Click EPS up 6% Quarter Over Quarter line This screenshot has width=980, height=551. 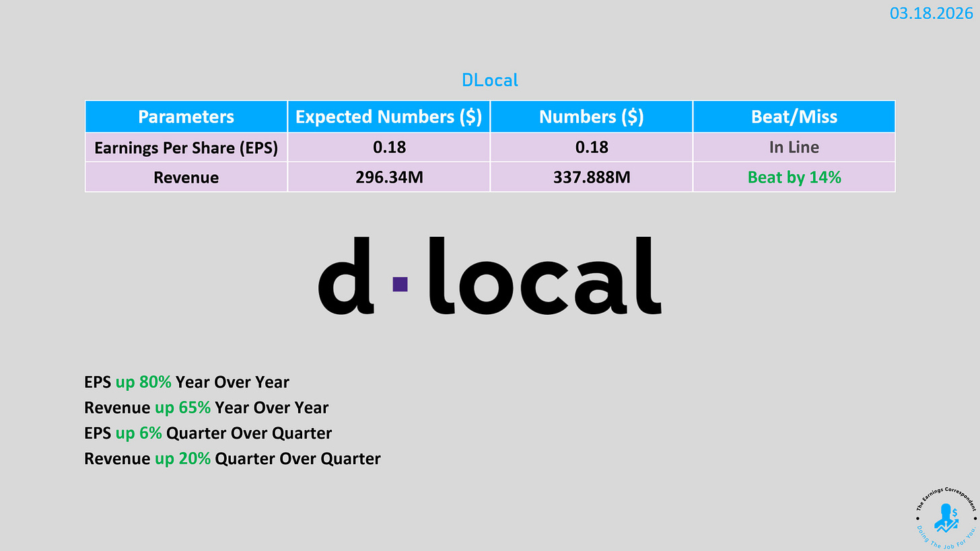(208, 433)
